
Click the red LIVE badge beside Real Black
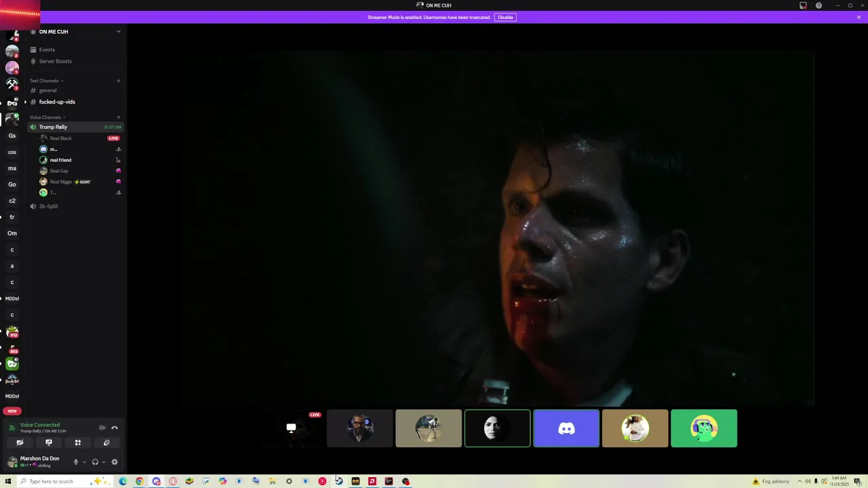coord(113,138)
